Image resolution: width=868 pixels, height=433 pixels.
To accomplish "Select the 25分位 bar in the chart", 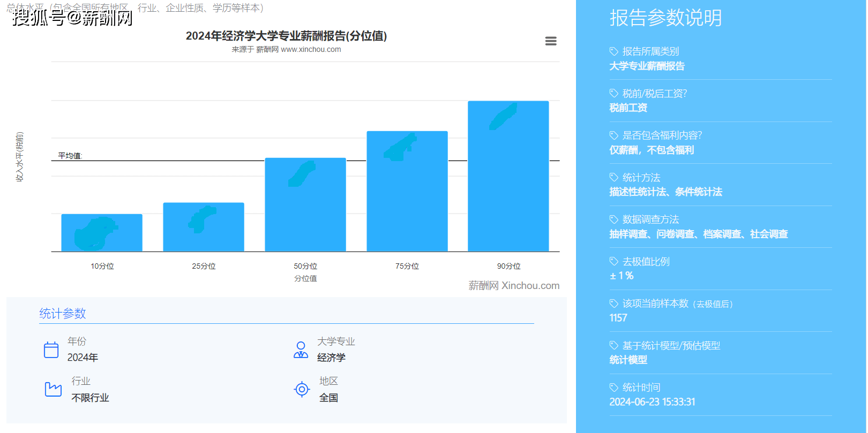I will tap(204, 227).
